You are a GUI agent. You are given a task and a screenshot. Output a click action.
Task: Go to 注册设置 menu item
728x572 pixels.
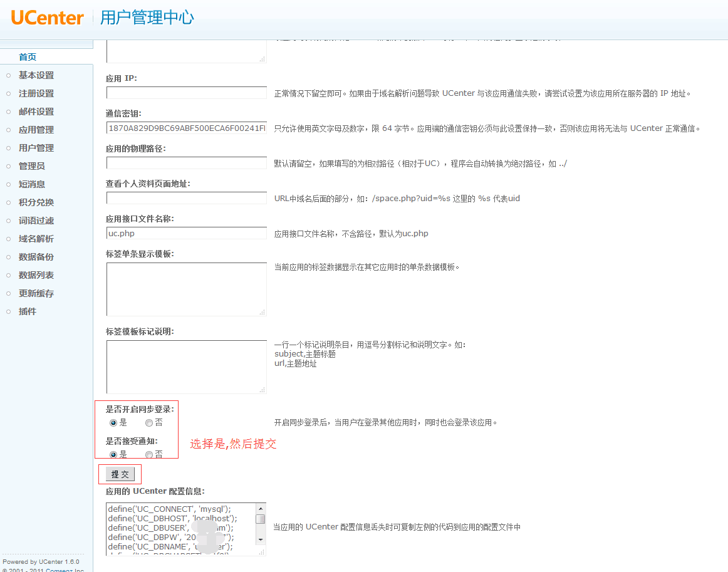[36, 93]
